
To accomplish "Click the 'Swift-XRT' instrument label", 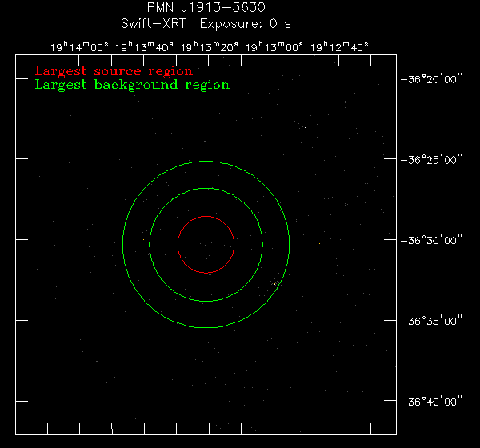I will 154,23.
